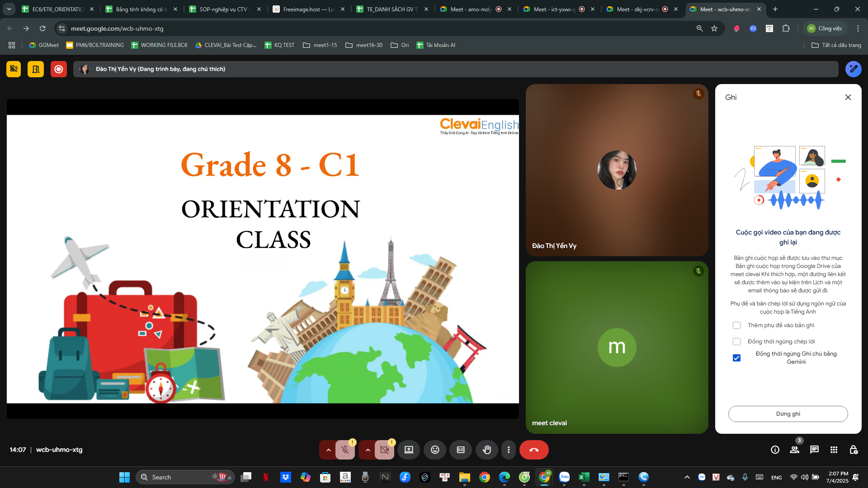The width and height of the screenshot is (868, 488).
Task: Open the activities grid icon
Action: [834, 450]
